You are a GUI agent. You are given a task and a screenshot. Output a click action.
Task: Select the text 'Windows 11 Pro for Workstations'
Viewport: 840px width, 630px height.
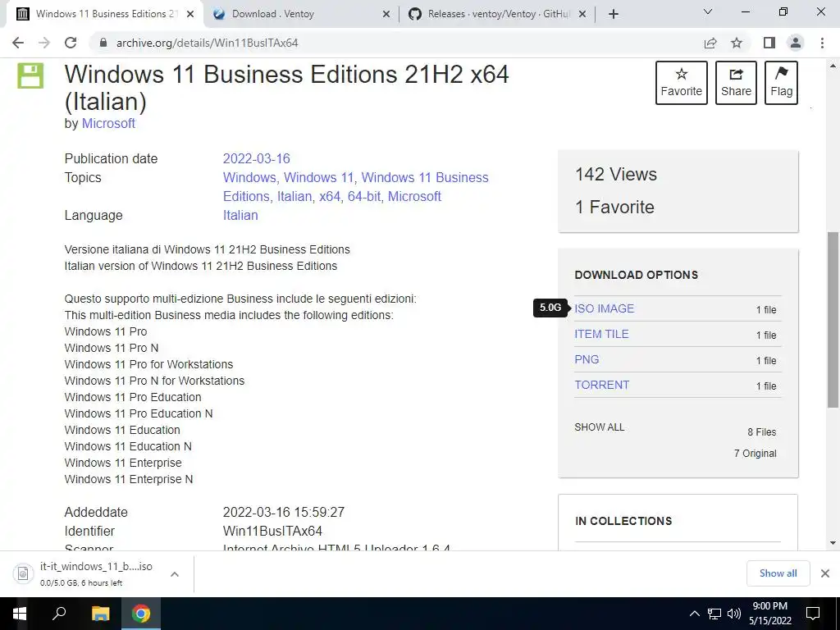(148, 364)
